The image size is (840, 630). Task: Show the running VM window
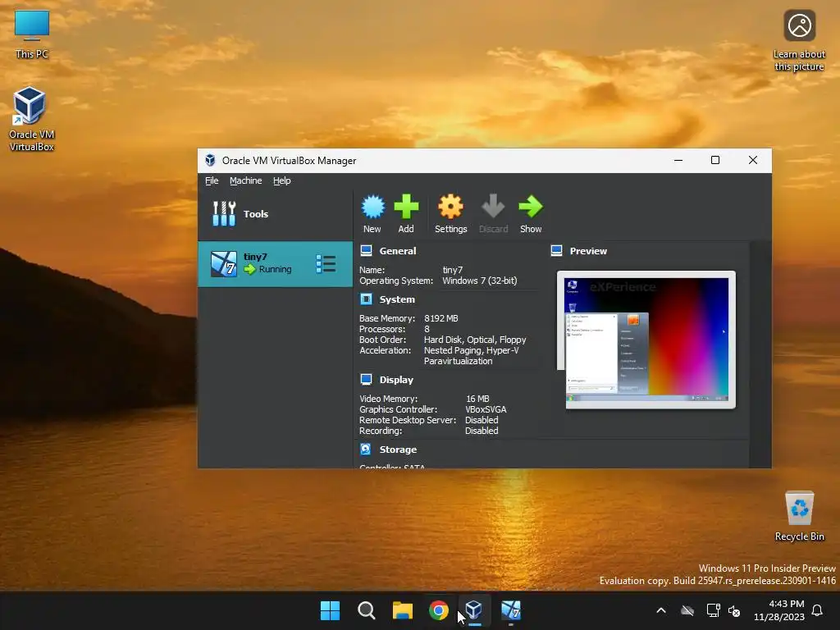pos(531,214)
